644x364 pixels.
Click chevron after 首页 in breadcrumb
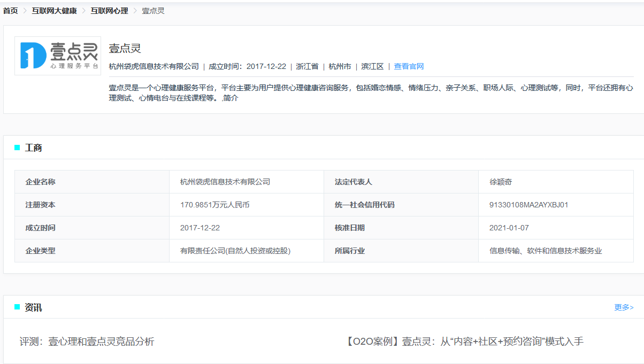click(x=25, y=11)
